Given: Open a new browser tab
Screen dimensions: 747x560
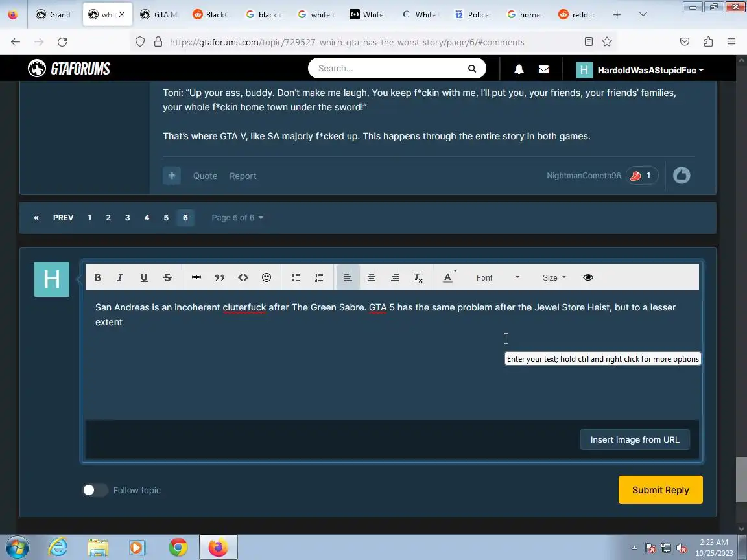Looking at the screenshot, I should coord(617,14).
